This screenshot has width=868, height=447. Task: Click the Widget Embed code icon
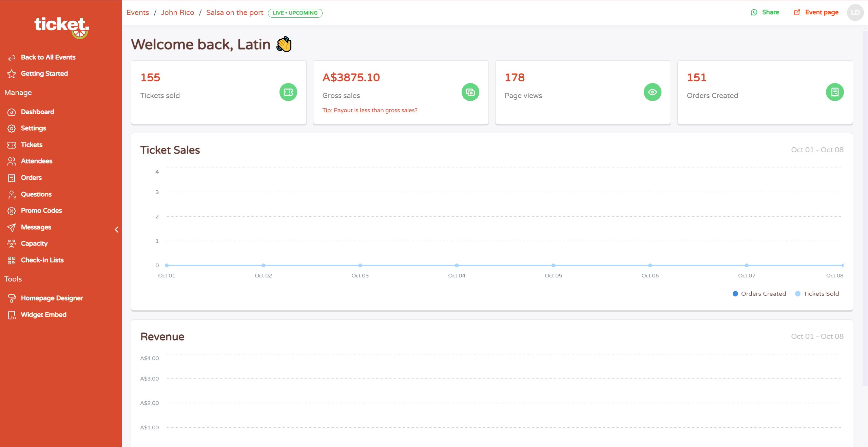[12, 315]
